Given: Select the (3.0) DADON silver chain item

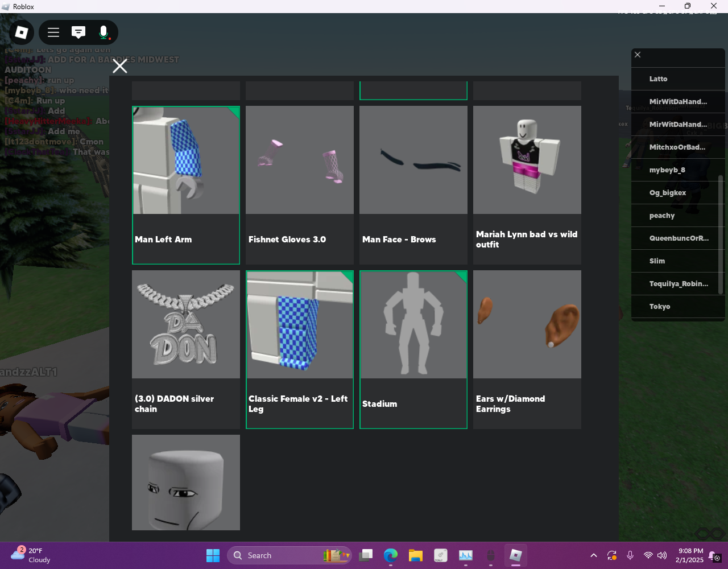Looking at the screenshot, I should click(x=186, y=349).
